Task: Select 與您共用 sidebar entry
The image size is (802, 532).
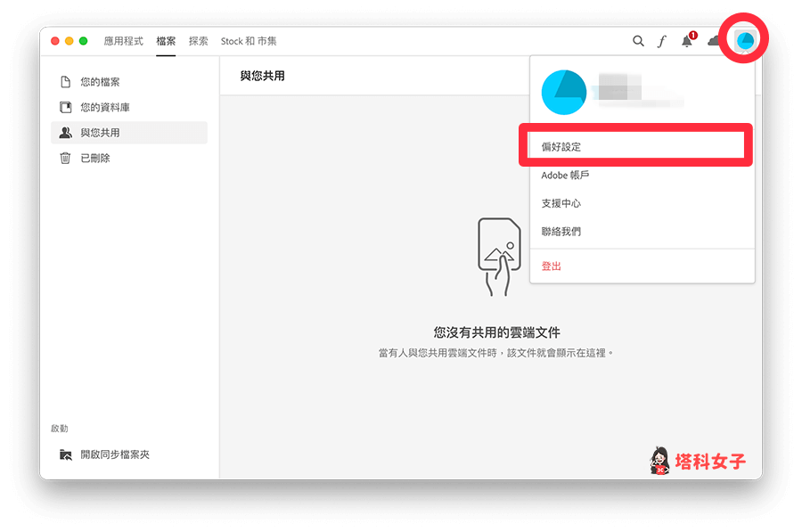Action: [129, 133]
